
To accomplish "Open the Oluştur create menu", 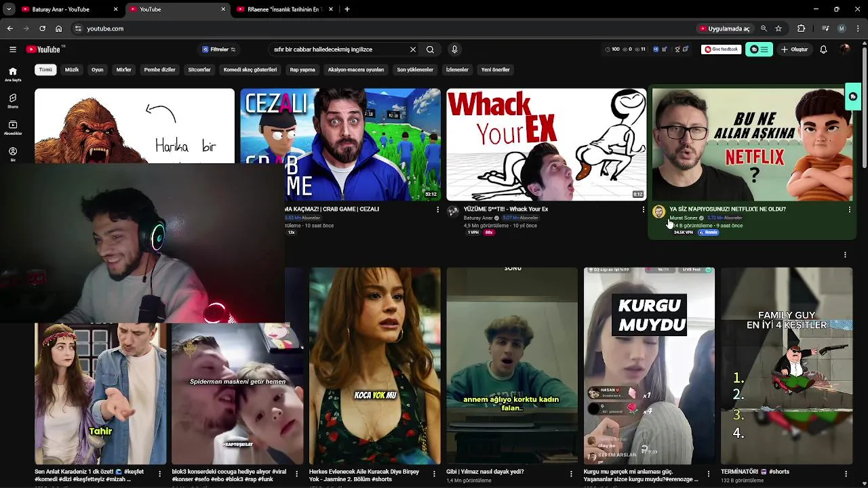I will pyautogui.click(x=794, y=49).
